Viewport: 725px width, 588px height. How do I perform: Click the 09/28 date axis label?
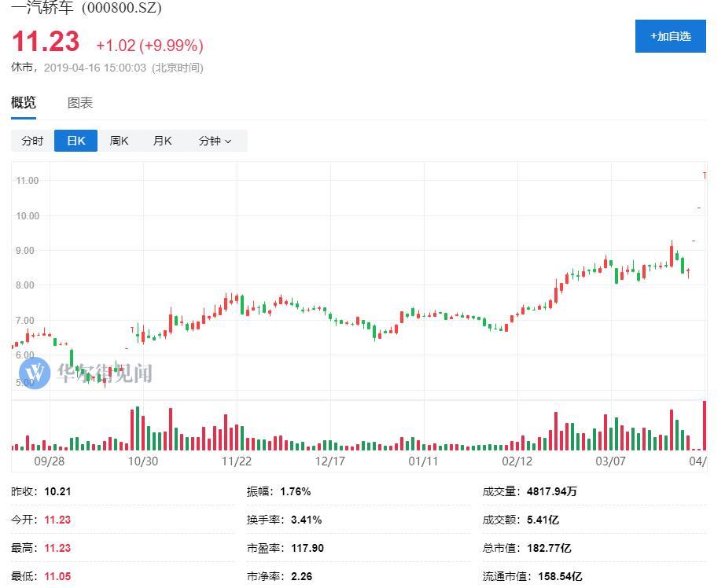50,461
